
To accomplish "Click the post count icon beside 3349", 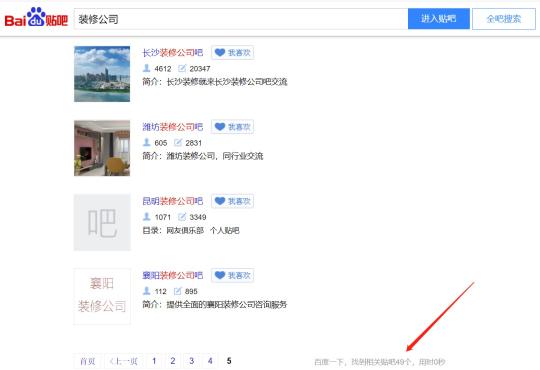I will [182, 217].
